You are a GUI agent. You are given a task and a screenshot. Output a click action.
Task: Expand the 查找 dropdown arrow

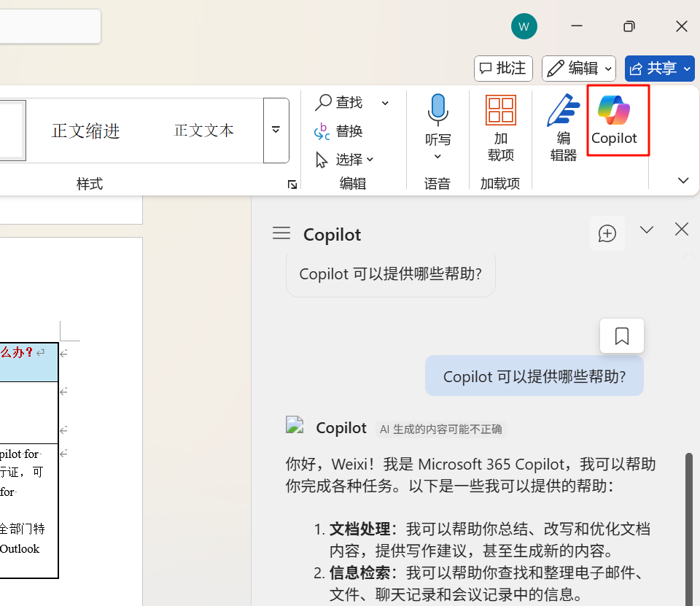(385, 103)
